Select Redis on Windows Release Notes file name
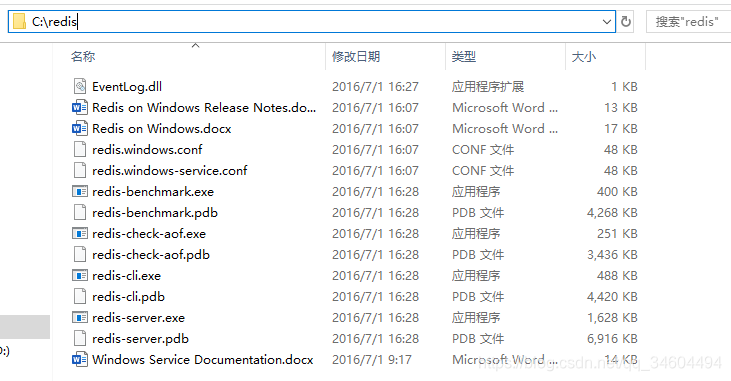The image size is (731, 381). tap(204, 108)
